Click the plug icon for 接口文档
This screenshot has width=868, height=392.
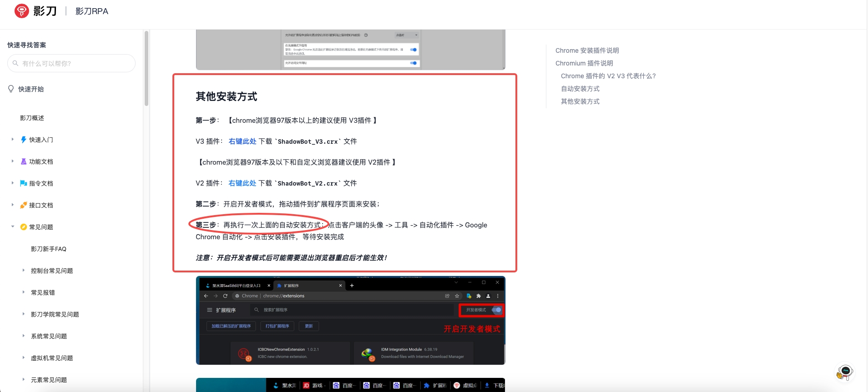tap(24, 205)
